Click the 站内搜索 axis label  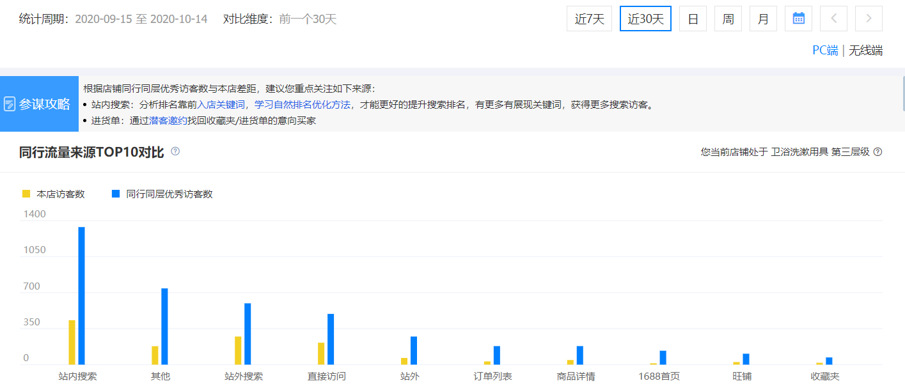pos(77,376)
